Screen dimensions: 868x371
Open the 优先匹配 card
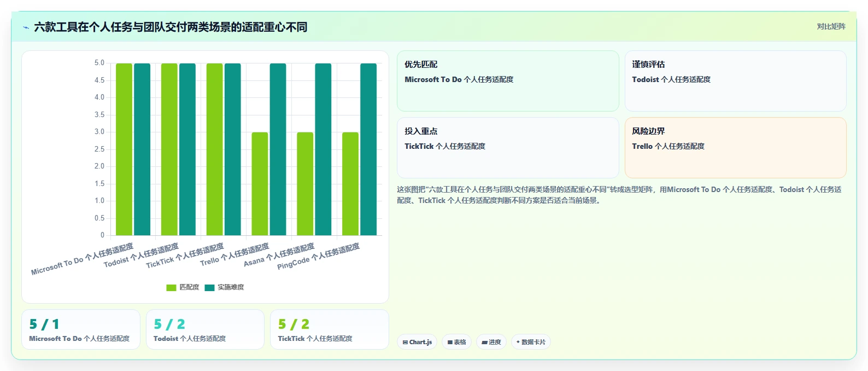(508, 81)
